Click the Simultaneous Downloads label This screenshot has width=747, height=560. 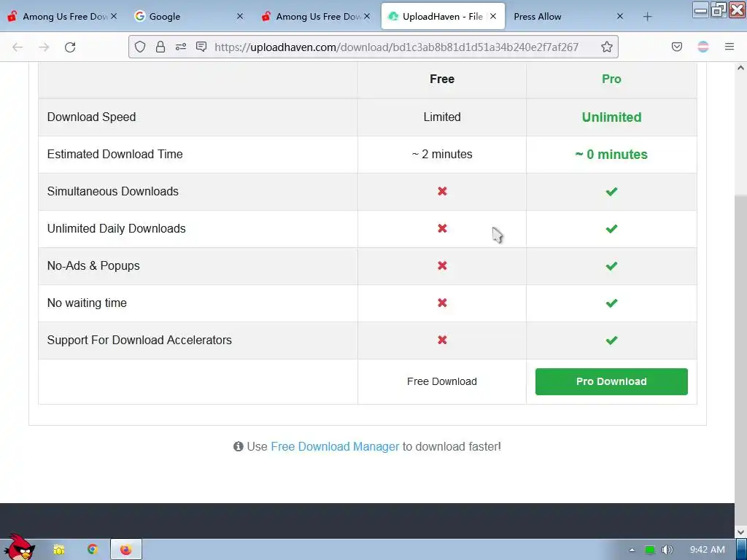[x=113, y=192]
